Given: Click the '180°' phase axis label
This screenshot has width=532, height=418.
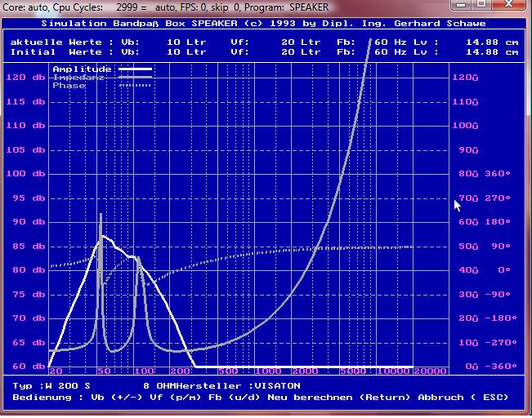Looking at the screenshot, I should click(x=498, y=222).
